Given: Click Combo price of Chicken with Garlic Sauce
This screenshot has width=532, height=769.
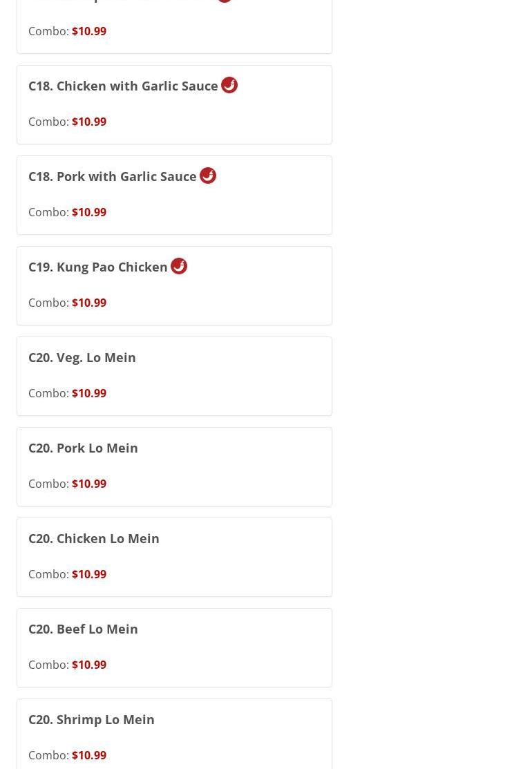Looking at the screenshot, I should pos(89,122).
